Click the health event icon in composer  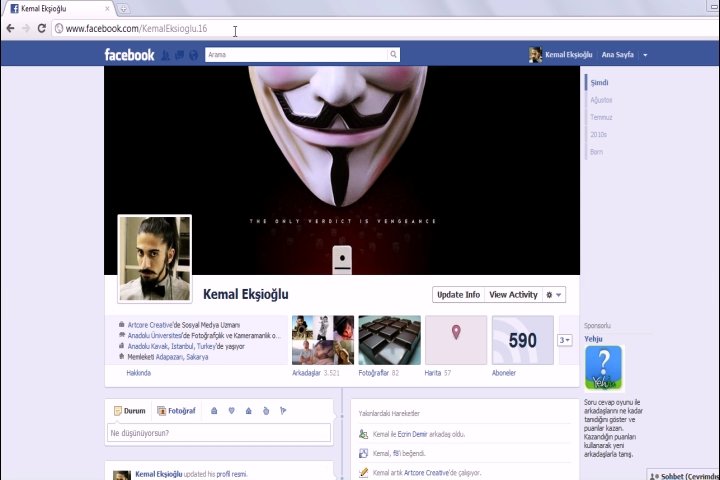click(266, 411)
